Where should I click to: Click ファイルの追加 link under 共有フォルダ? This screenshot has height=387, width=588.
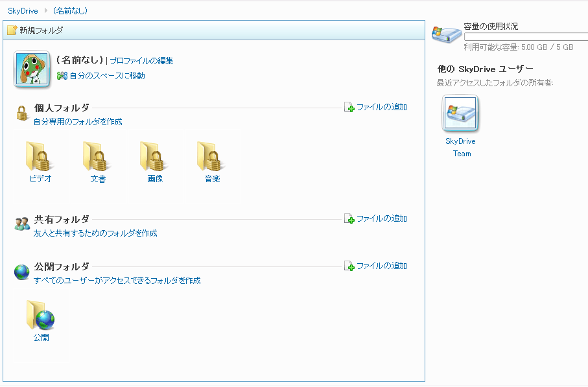[382, 218]
